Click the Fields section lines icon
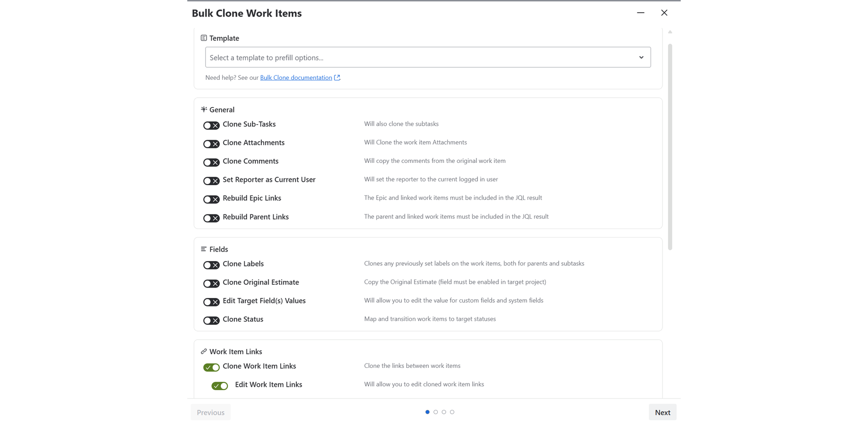868x425 pixels. tap(204, 249)
